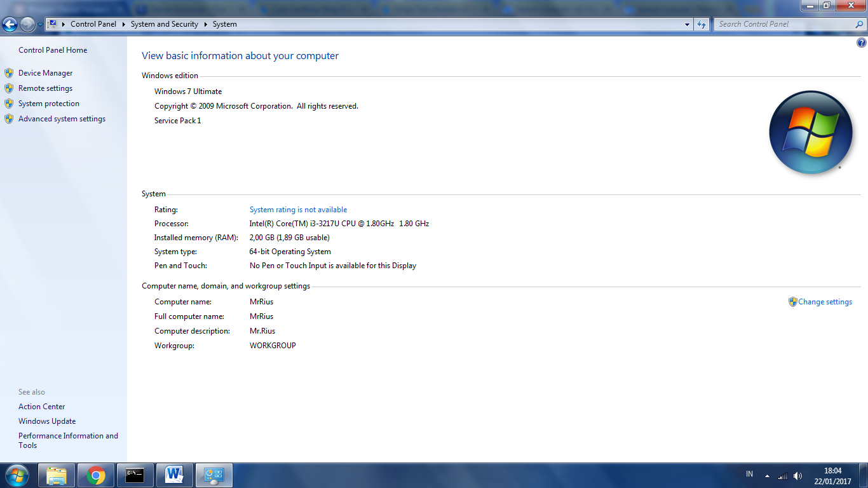Screen dimensions: 868x488
Task: Open address bar history dropdown
Action: click(688, 24)
